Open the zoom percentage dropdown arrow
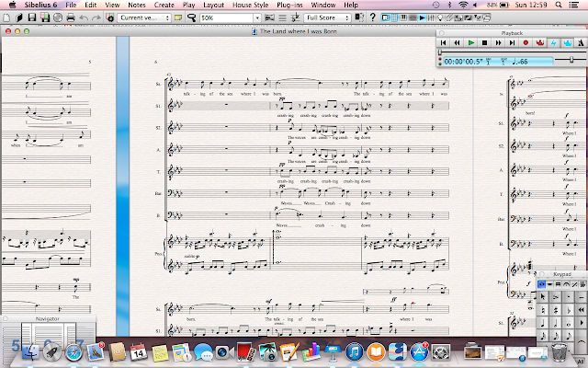 pyautogui.click(x=257, y=17)
